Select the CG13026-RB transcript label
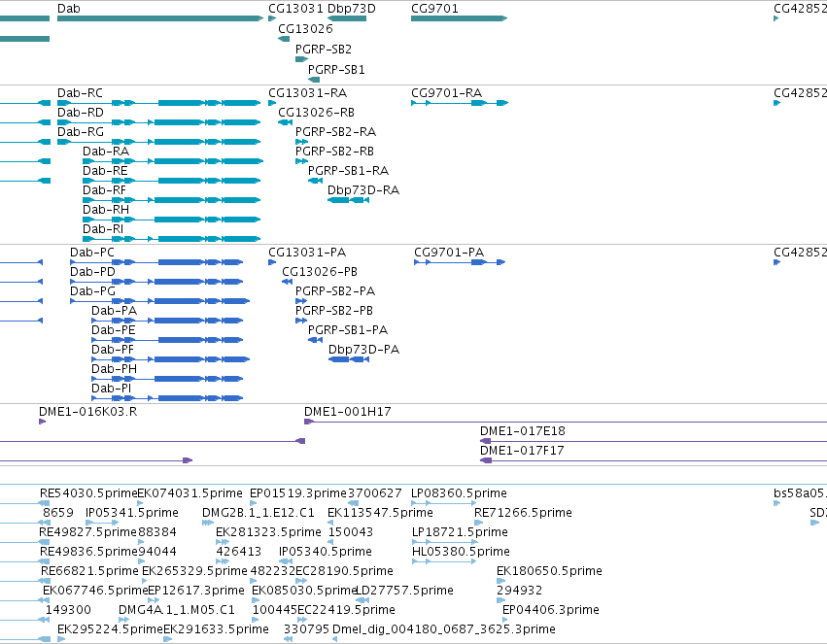Viewport: 827px width, 644px height. click(316, 113)
